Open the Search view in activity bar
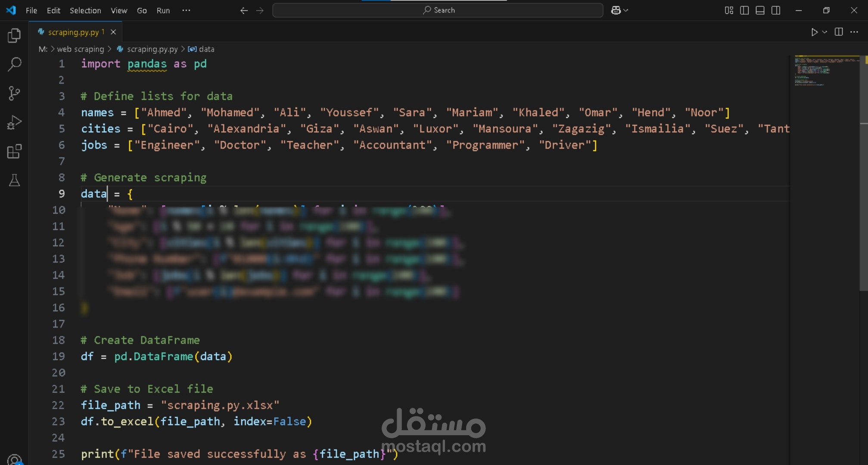 (x=14, y=65)
